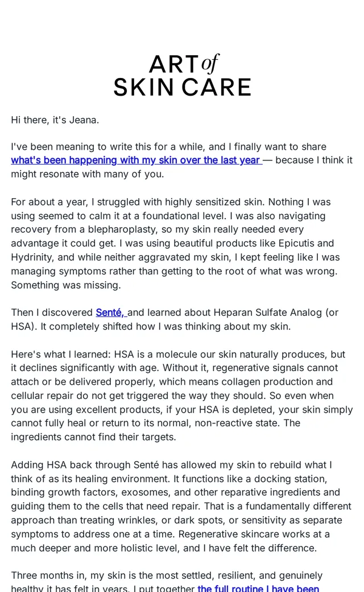364x592 pixels.
Task: Click the italic "of" in the logo
Action: pyautogui.click(x=210, y=63)
